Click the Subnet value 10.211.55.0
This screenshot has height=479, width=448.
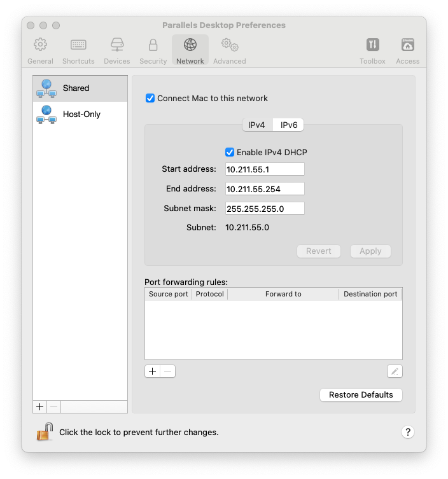click(x=247, y=228)
